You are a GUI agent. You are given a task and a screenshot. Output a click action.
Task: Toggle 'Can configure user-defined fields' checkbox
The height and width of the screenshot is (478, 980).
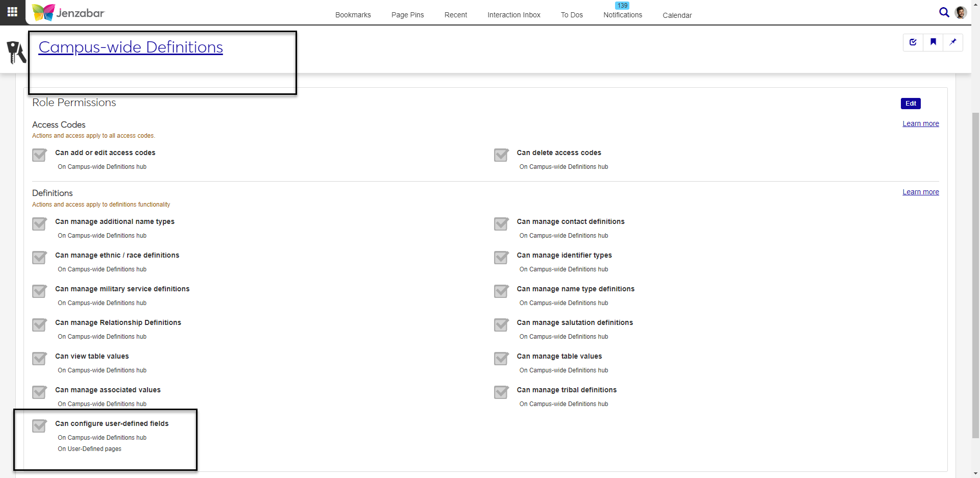[x=39, y=426]
